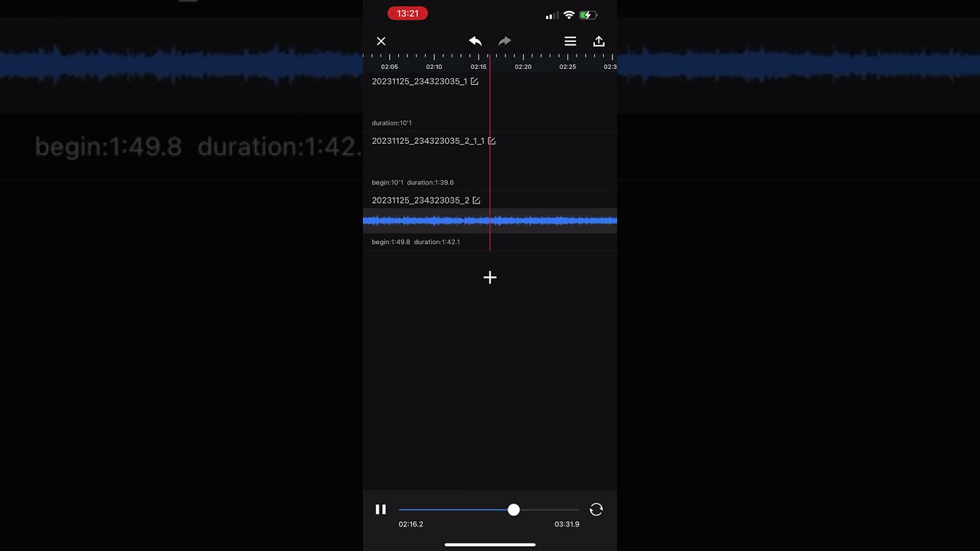Close the audio editor with X
Viewport: 980px width, 551px height.
pos(381,41)
